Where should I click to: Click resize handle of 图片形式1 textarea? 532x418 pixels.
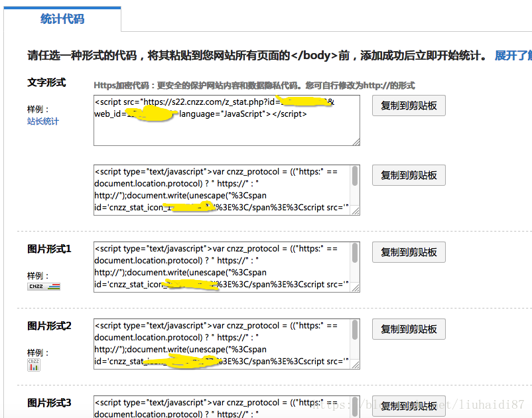(356, 288)
